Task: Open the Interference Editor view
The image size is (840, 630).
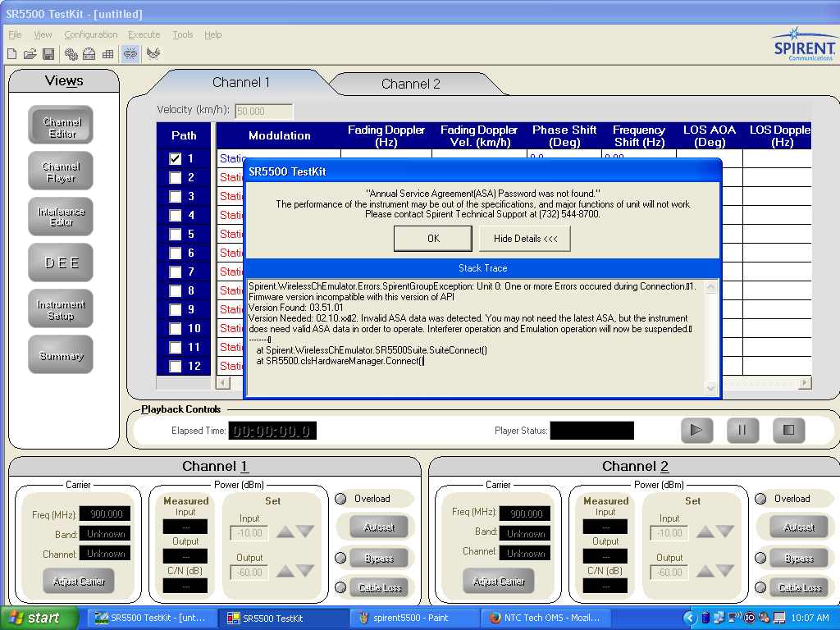Action: pos(61,217)
